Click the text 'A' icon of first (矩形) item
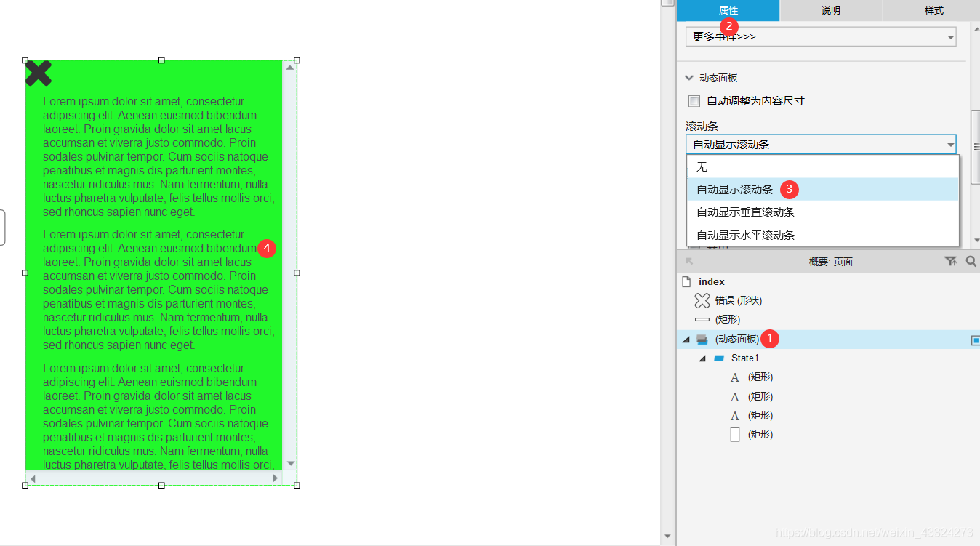The image size is (980, 546). [734, 377]
